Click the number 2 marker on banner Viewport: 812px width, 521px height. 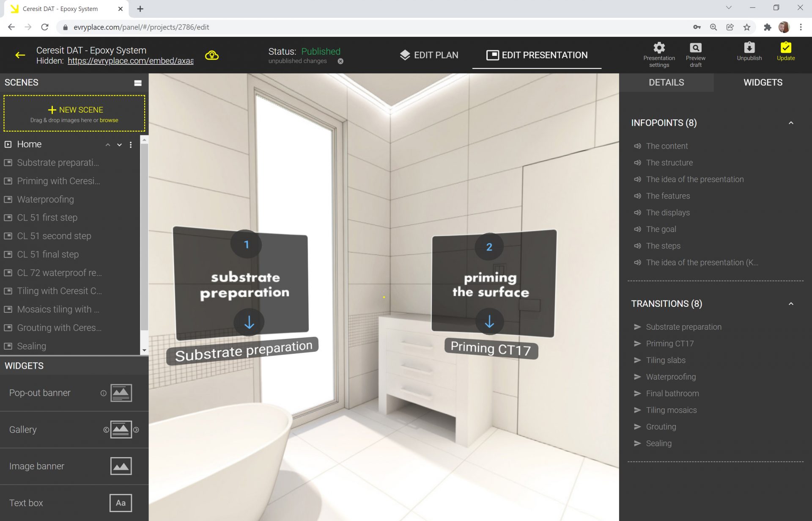489,247
